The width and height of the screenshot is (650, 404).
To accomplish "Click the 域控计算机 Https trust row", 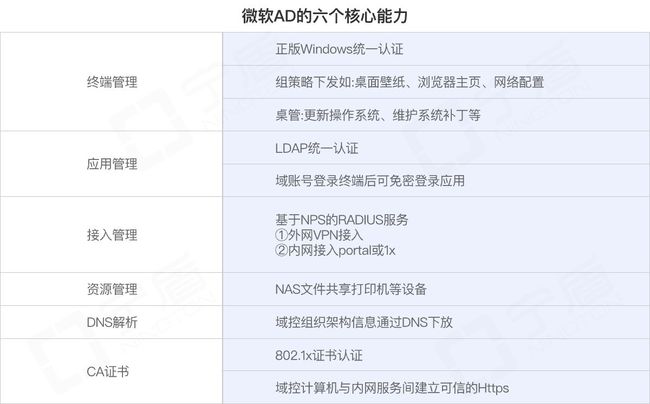I will pyautogui.click(x=436, y=387).
